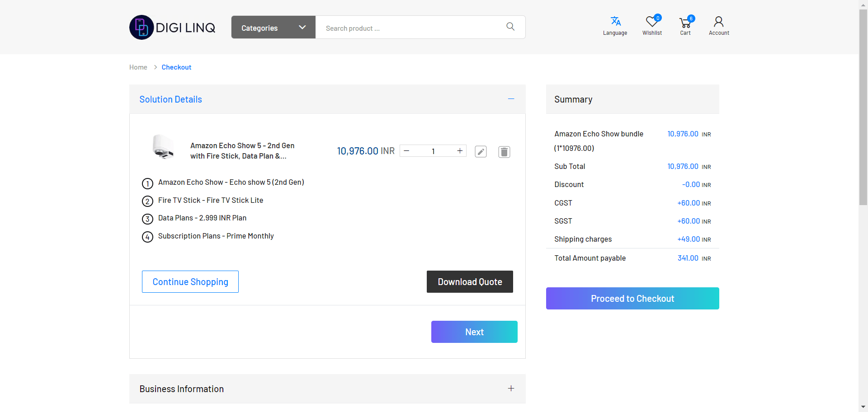Delete the Echo Show item with trash icon
The height and width of the screenshot is (412, 868).
coord(504,152)
